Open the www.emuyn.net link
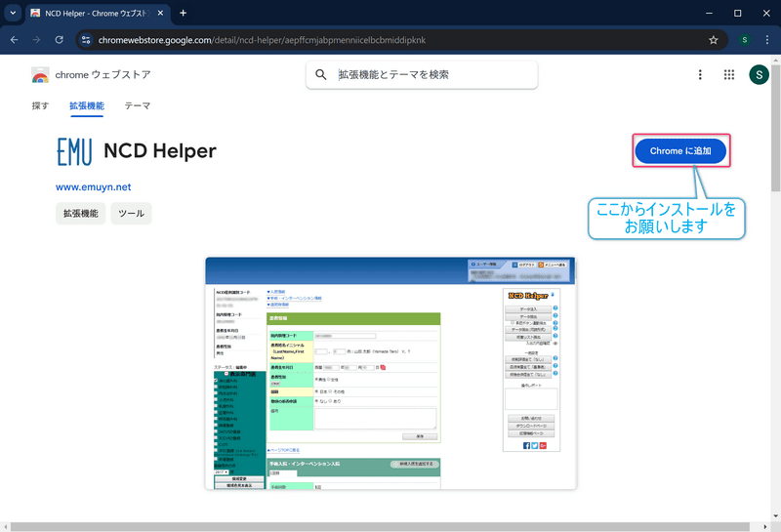Image resolution: width=781 pixels, height=532 pixels. point(93,186)
